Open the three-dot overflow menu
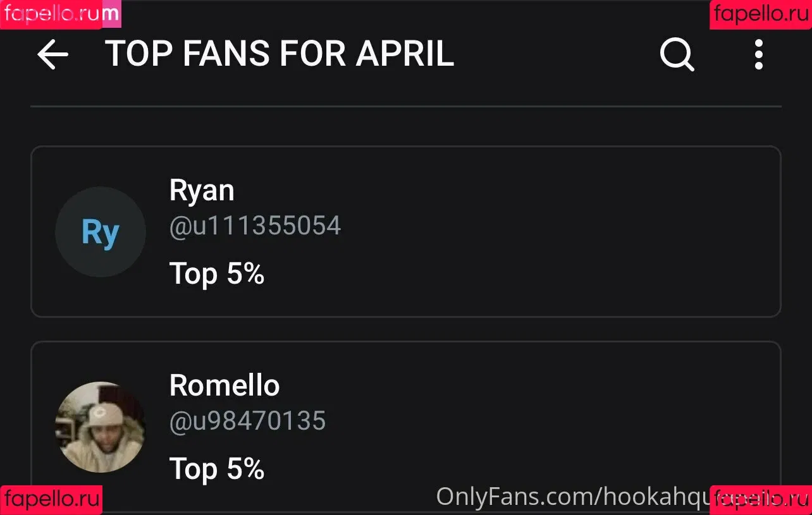 coord(759,54)
